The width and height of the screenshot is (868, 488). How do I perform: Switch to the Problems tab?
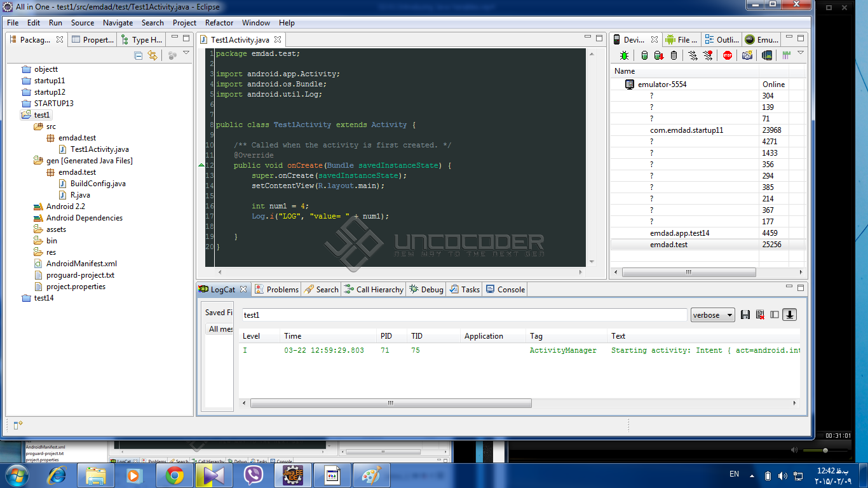pos(276,290)
